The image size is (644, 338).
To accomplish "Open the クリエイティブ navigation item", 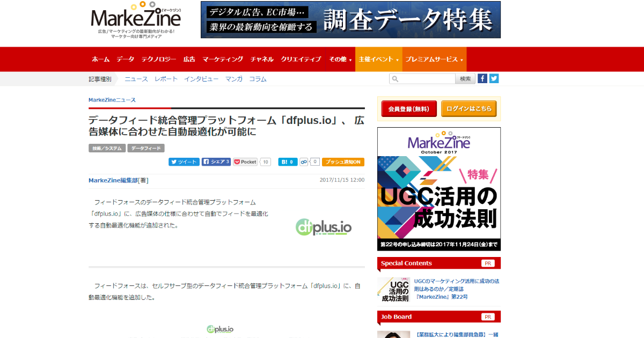I will tap(301, 59).
